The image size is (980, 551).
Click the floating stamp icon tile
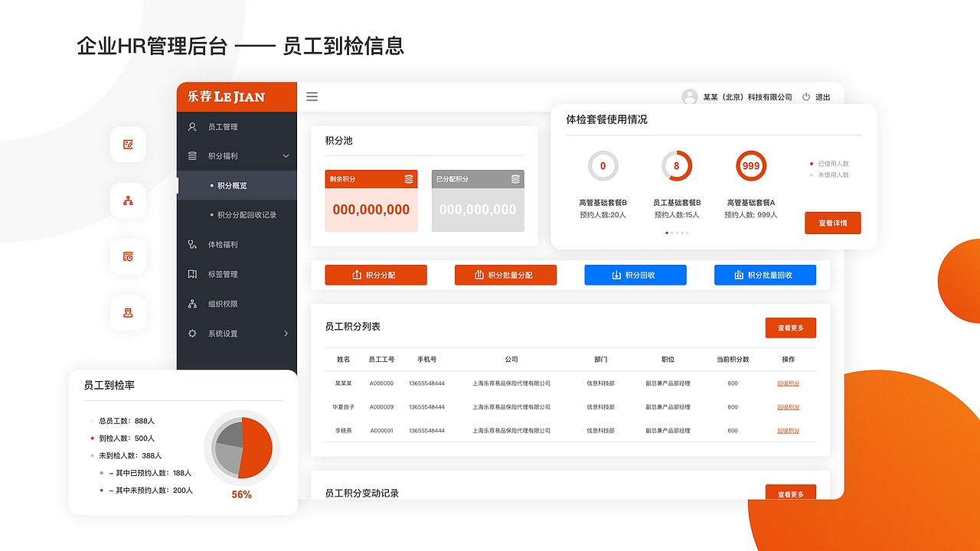[x=128, y=313]
